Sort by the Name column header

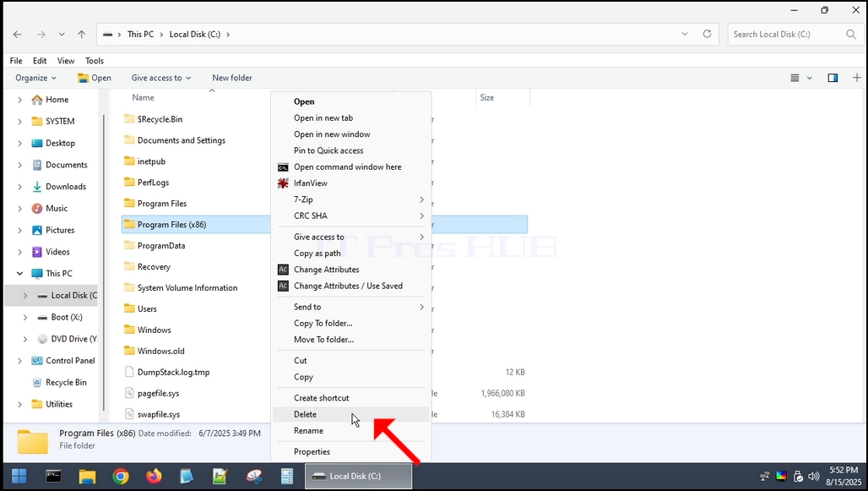[143, 97]
